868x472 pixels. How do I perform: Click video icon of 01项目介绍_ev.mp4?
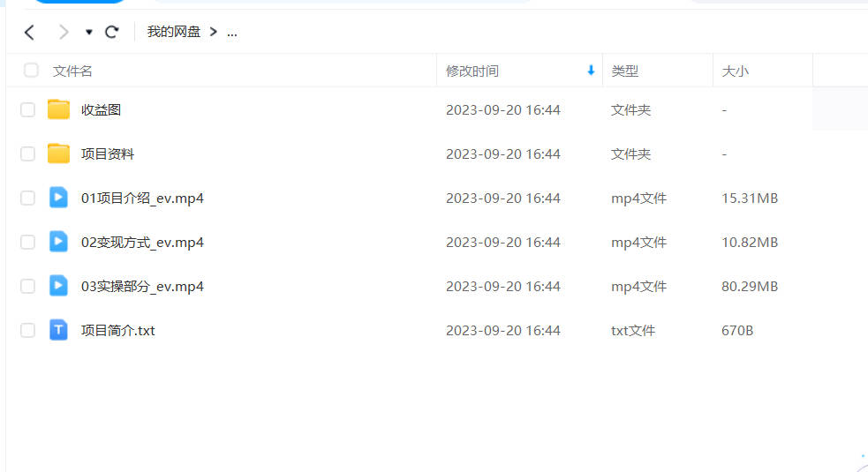58,198
